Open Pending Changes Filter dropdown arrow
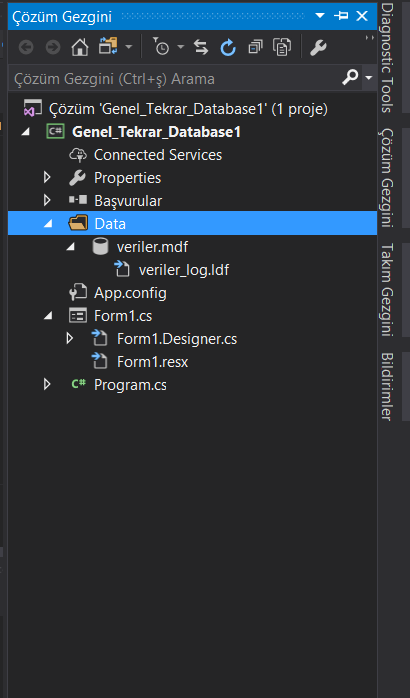The image size is (410, 698). (180, 47)
